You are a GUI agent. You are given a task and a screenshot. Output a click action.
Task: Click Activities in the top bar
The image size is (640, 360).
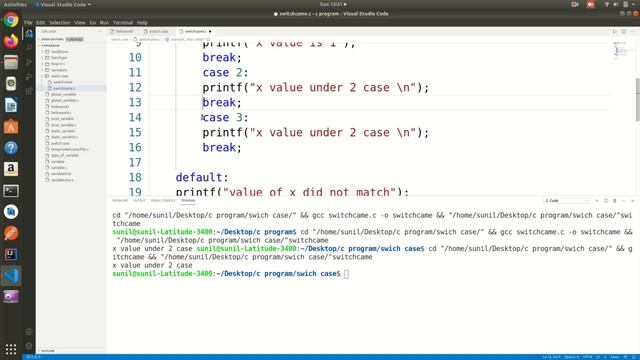(x=15, y=4)
